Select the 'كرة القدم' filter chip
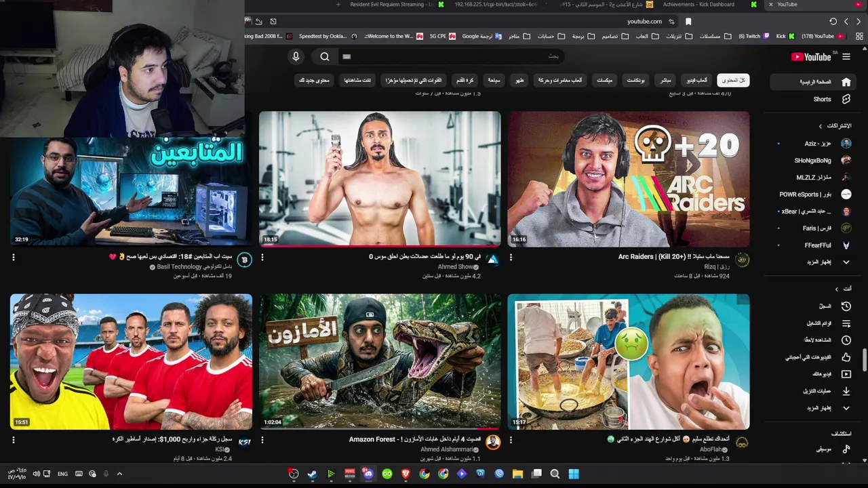 465,80
